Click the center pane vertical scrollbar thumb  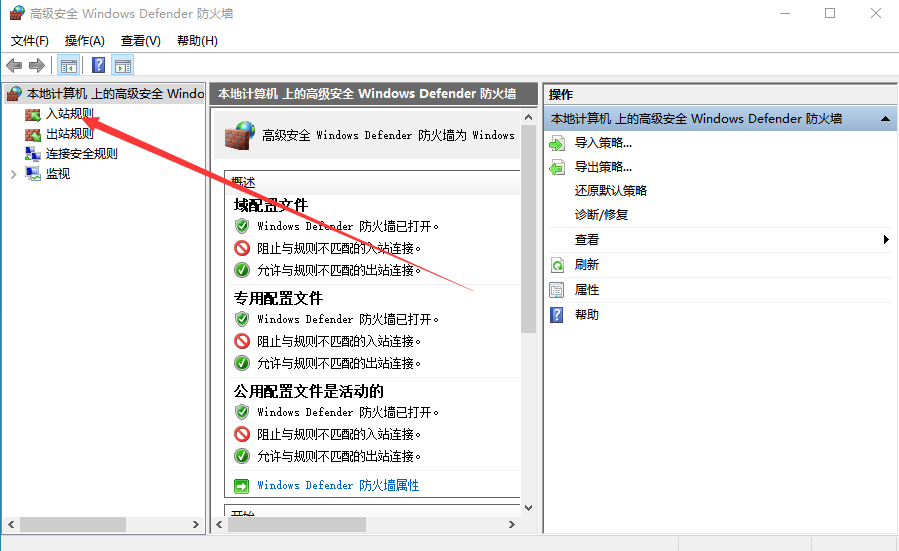528,228
